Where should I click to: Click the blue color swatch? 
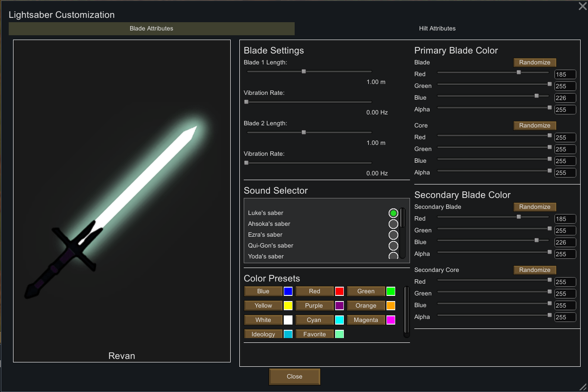pos(288,291)
